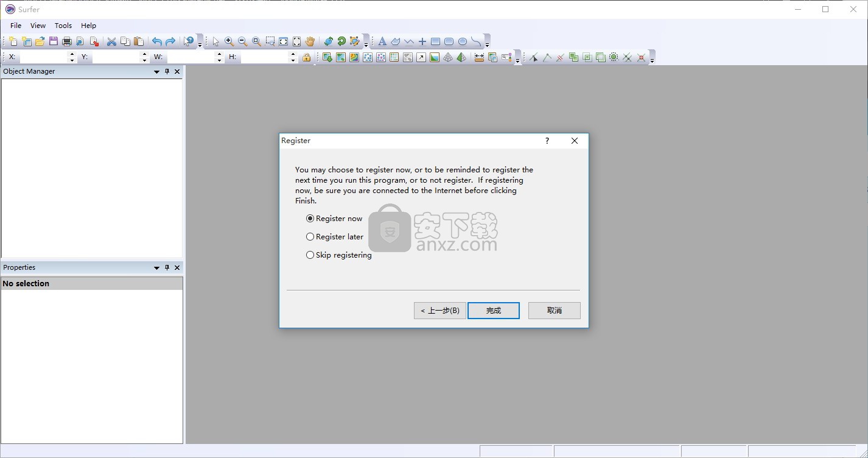Focus the H height input field
Viewport: 868px width, 458px height.
click(265, 57)
